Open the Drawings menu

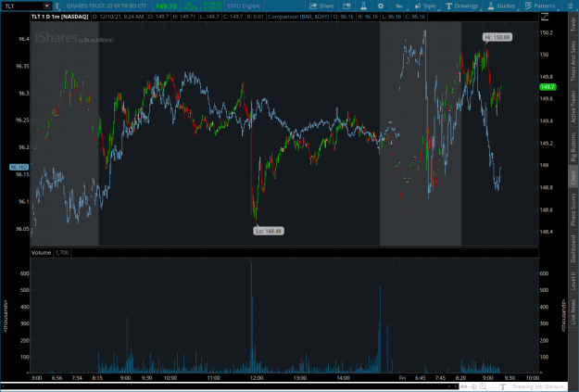(x=461, y=6)
